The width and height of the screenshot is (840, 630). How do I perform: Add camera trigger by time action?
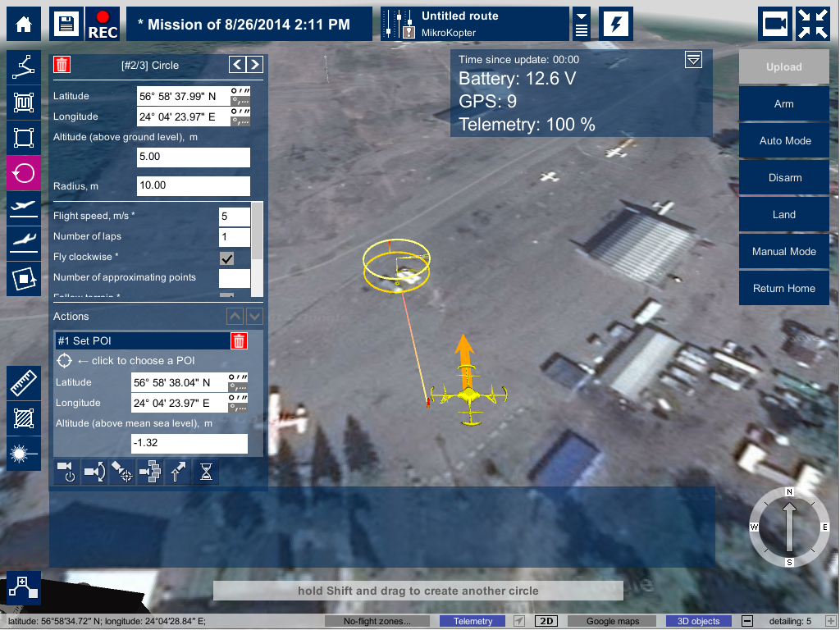point(66,472)
